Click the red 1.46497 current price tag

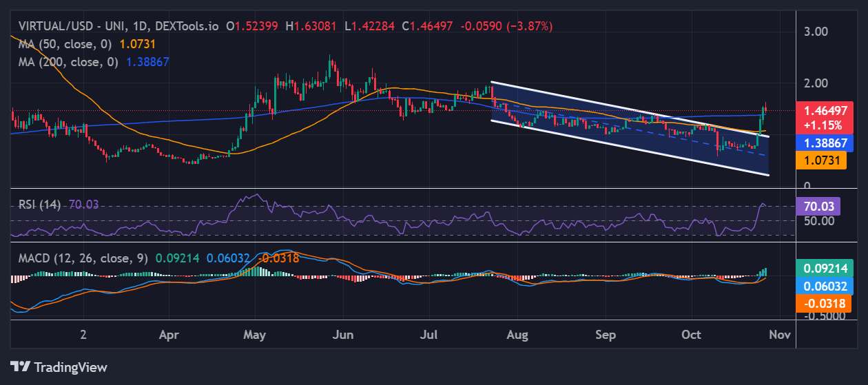pyautogui.click(x=824, y=110)
